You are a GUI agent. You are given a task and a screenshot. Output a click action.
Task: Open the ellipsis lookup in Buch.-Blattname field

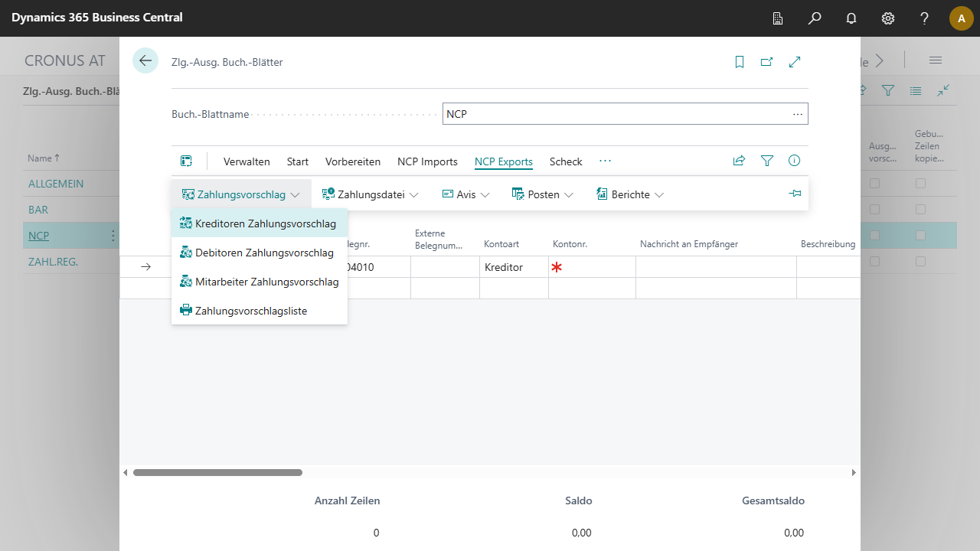798,114
